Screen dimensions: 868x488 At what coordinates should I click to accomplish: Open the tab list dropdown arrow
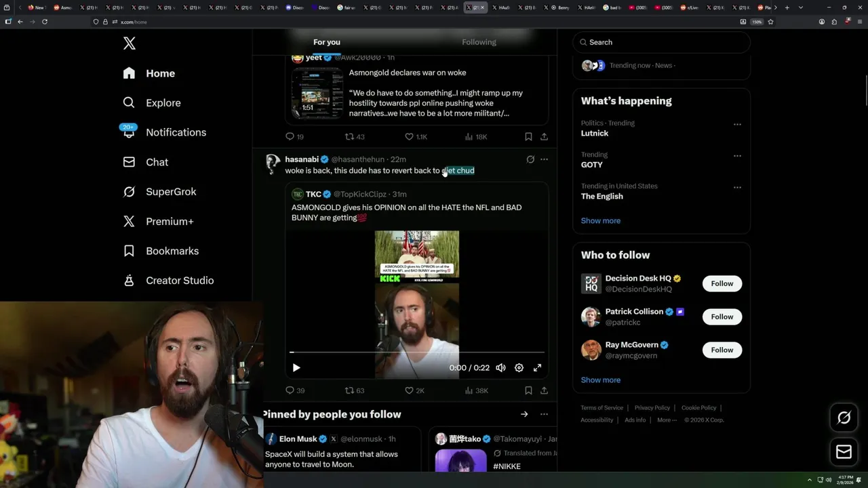point(802,7)
